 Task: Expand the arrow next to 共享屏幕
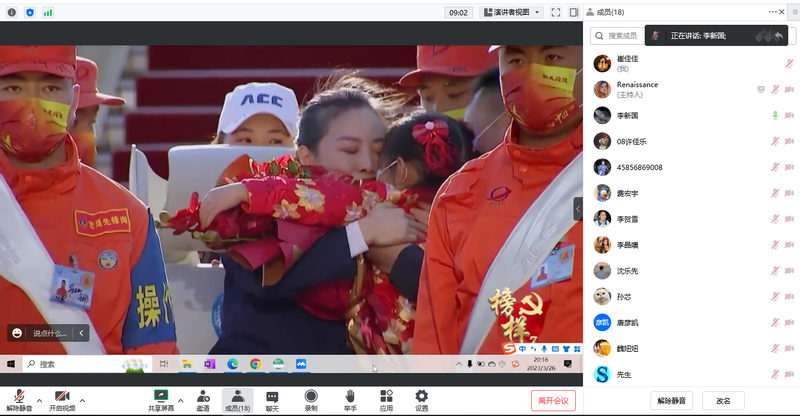pos(180,400)
